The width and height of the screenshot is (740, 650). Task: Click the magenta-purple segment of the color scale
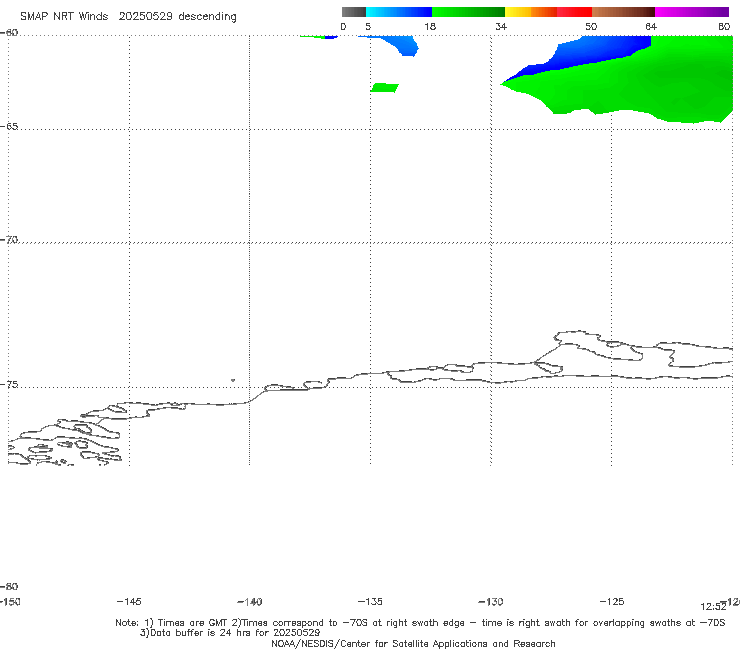tap(692, 12)
